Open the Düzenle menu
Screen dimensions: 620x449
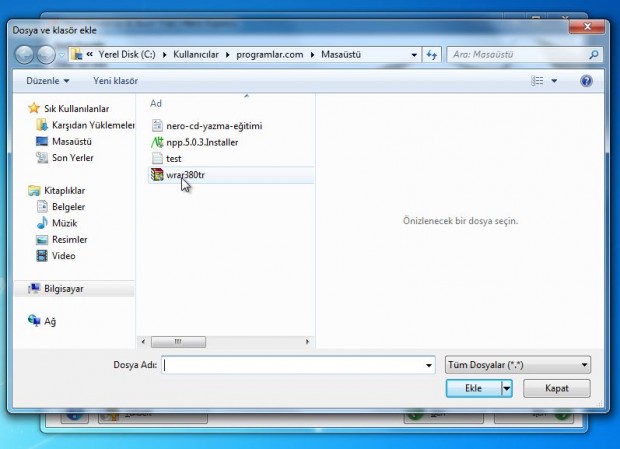click(48, 80)
